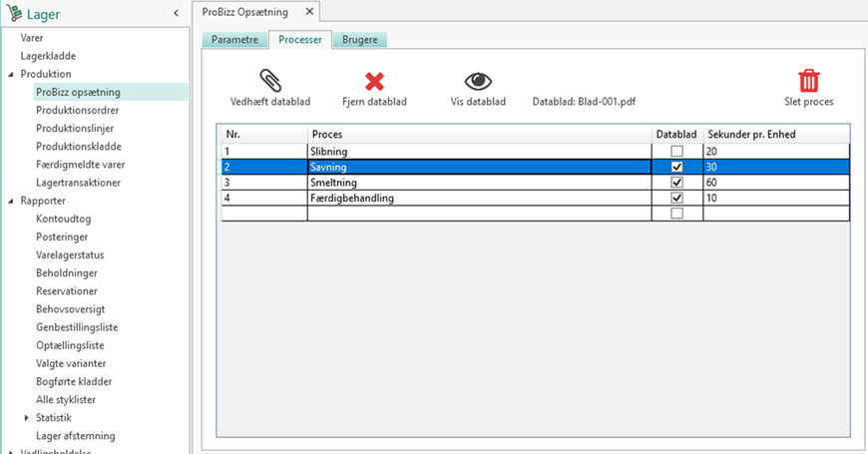Screen dimensions: 868x454
Task: Click the Sekunder pr. Enhed column header
Action: [x=775, y=134]
